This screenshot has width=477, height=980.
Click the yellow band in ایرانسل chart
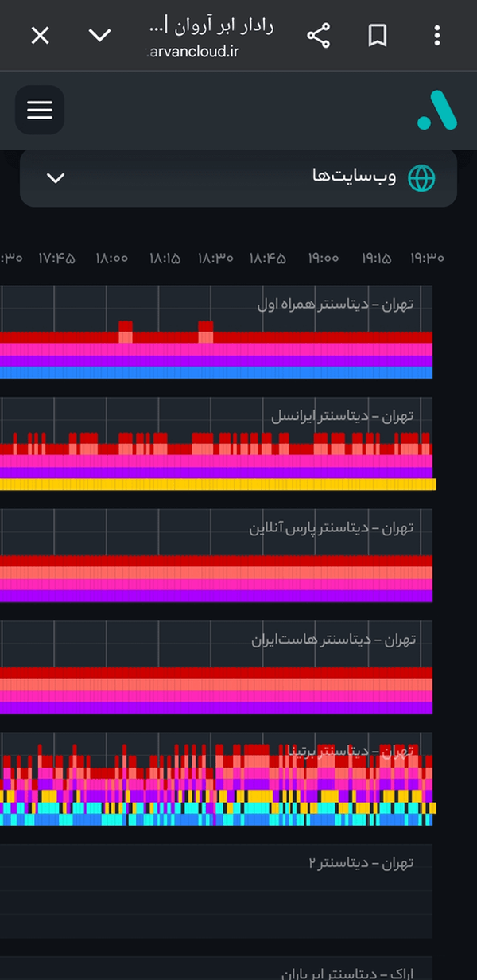coord(218,484)
